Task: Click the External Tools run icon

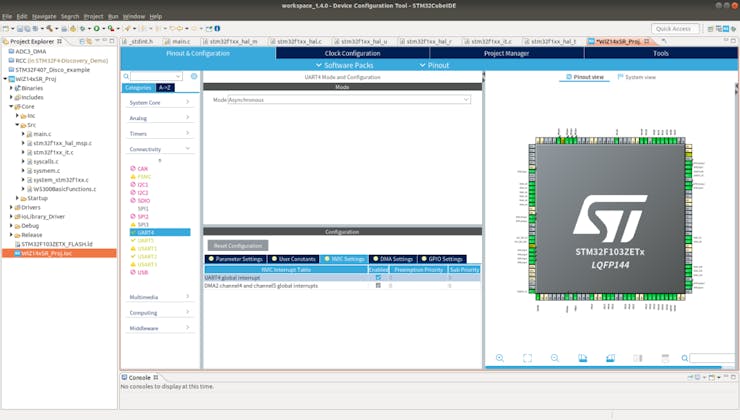Action: tap(110, 28)
